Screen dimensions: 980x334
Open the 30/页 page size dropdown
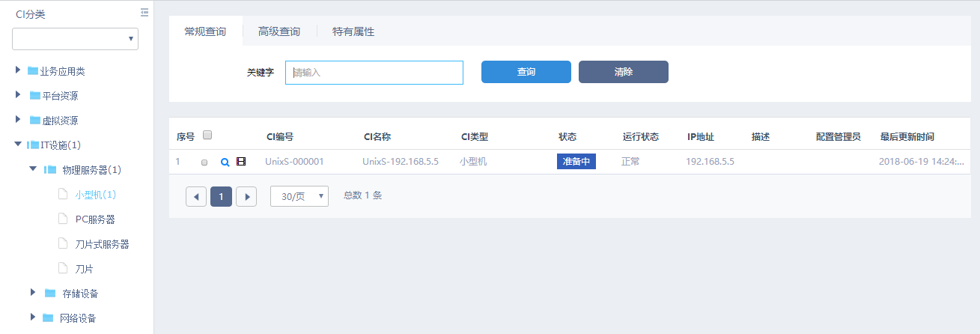[299, 196]
